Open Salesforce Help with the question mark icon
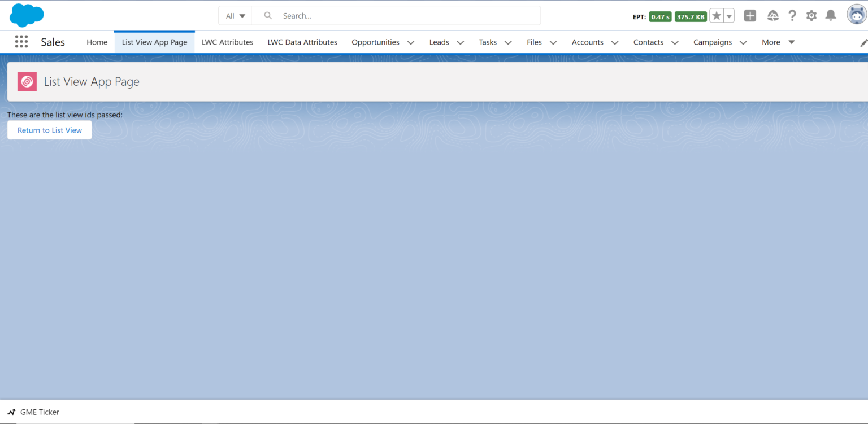 pos(792,15)
